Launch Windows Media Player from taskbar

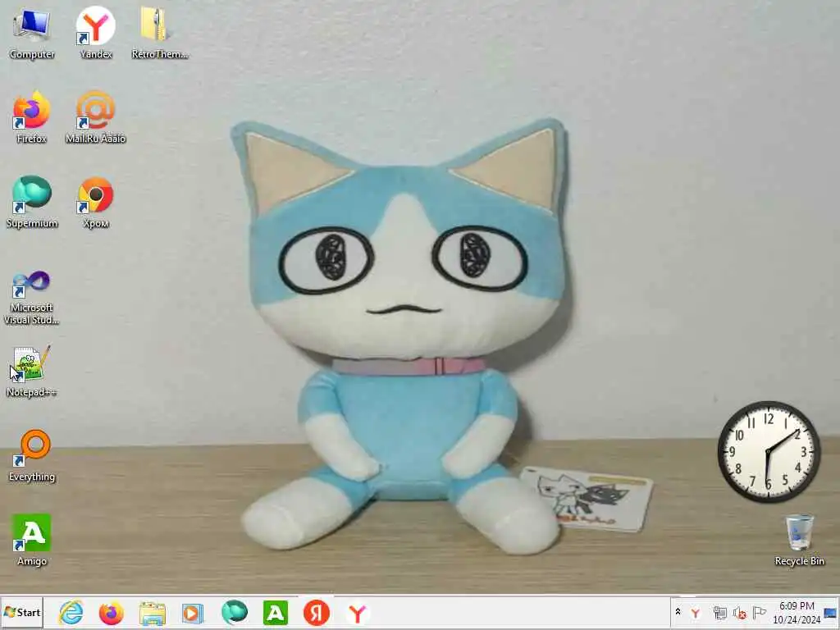193,613
